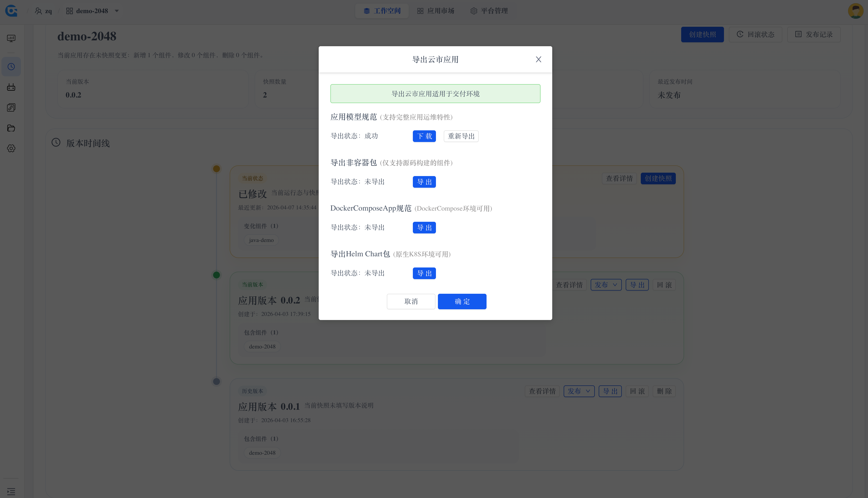Click 下载 for the app model spec
The height and width of the screenshot is (498, 868).
click(x=424, y=136)
